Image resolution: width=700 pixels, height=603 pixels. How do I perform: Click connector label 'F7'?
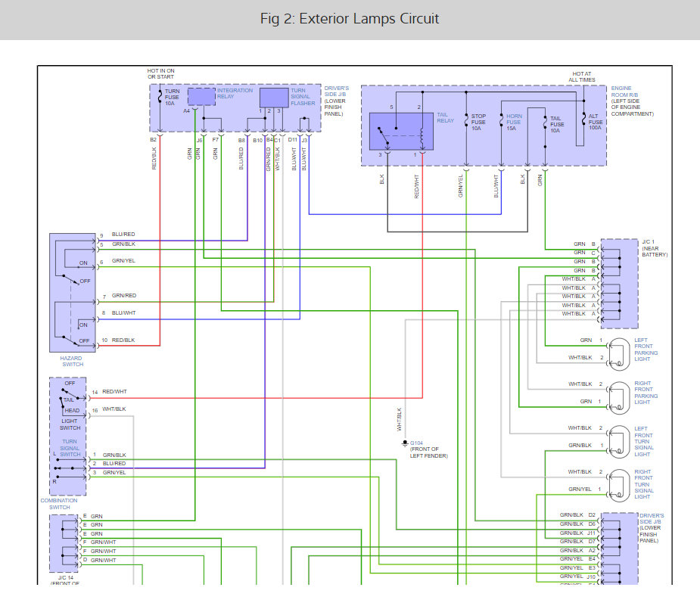[x=215, y=140]
